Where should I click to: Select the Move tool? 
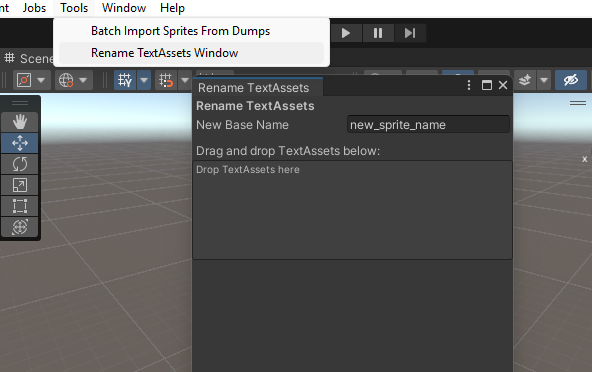(x=20, y=143)
